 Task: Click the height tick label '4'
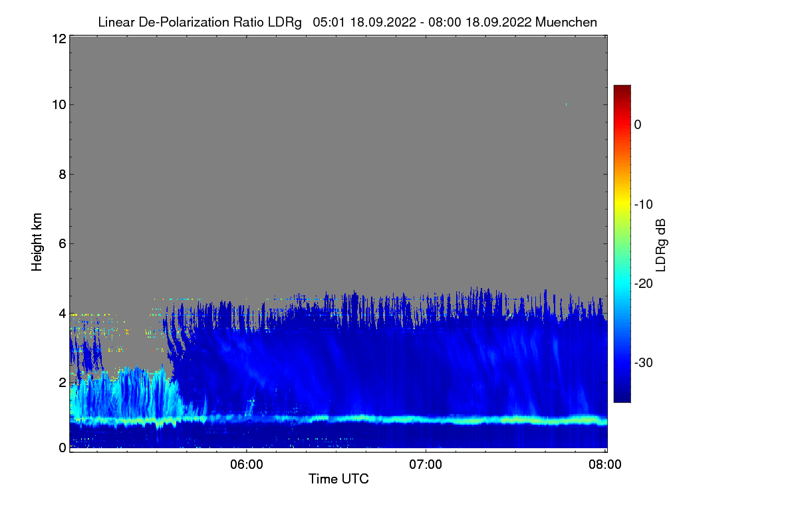click(62, 313)
